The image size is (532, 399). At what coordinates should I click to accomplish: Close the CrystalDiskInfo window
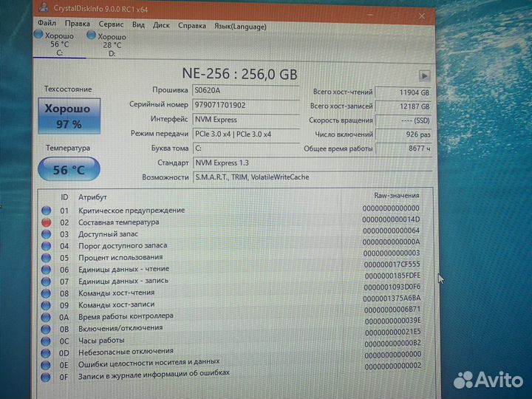(422, 16)
